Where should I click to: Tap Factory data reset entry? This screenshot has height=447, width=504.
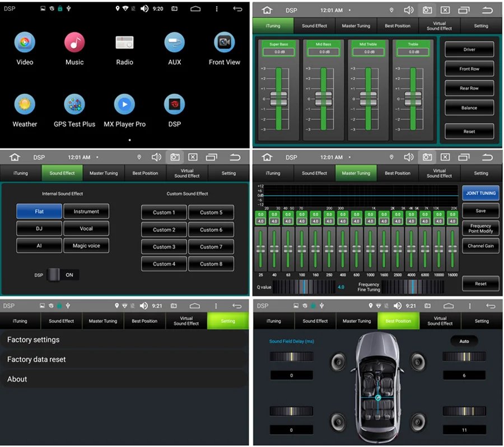pyautogui.click(x=124, y=359)
